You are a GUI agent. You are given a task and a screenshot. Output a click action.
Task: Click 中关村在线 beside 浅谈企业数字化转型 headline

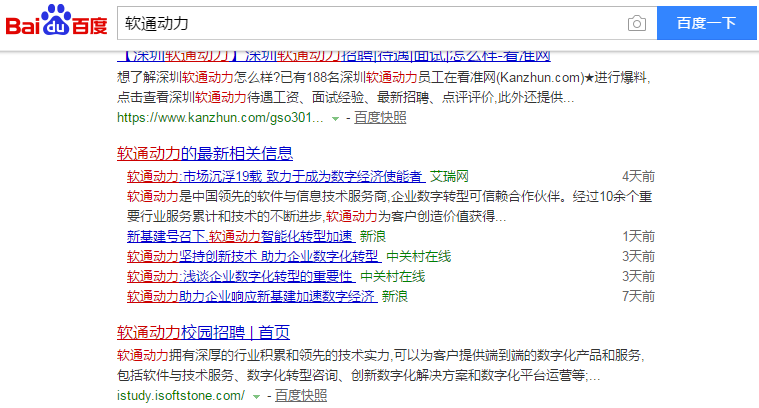[x=393, y=276]
